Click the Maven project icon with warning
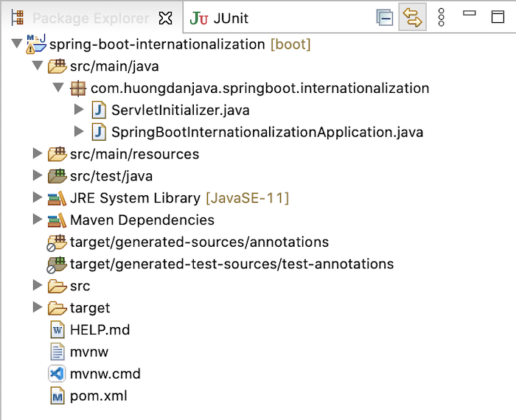 coord(36,44)
